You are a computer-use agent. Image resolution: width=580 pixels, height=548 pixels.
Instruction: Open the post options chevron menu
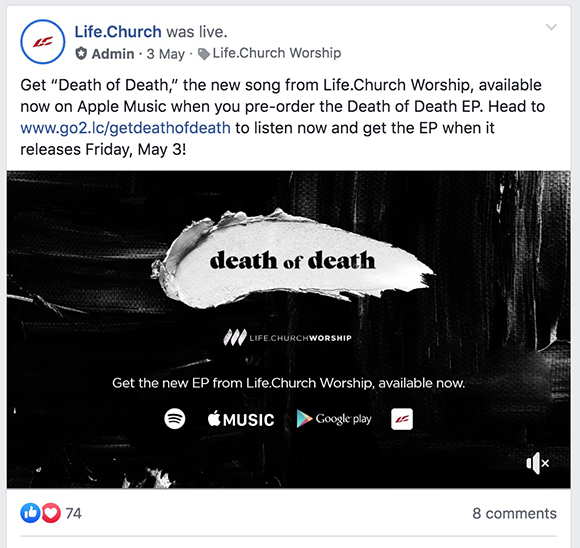click(551, 27)
